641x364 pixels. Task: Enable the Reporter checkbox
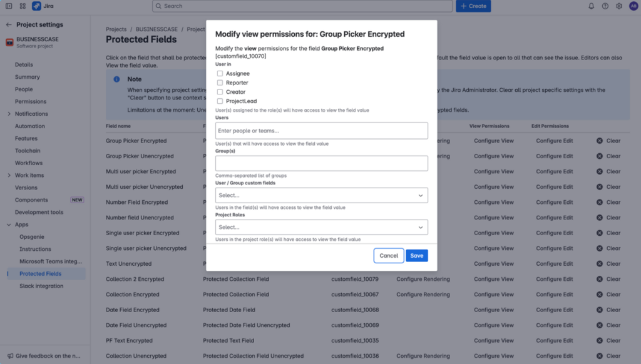[x=220, y=83]
